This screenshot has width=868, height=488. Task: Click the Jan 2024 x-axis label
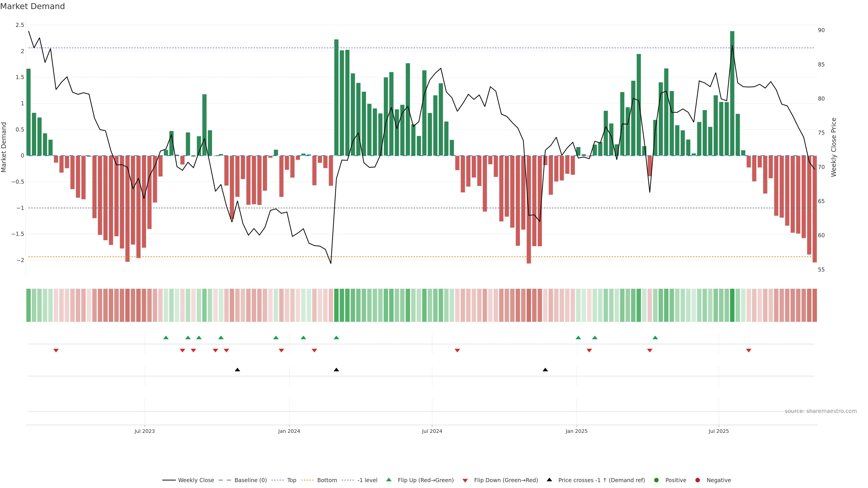(289, 431)
